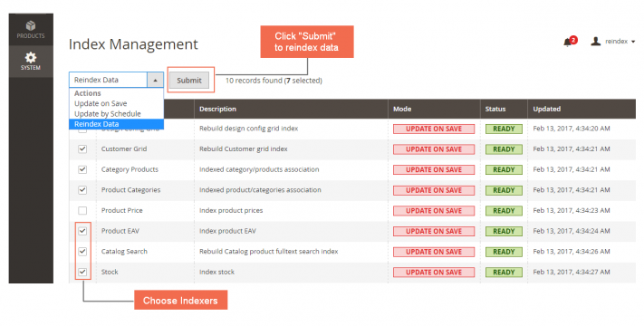Click 'Customer Grid' indexer name
The height and width of the screenshot is (326, 644).
(x=124, y=149)
